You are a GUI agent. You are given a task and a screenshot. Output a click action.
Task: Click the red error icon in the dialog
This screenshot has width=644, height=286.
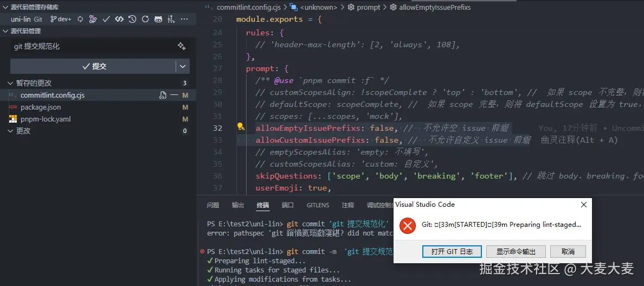tap(408, 226)
